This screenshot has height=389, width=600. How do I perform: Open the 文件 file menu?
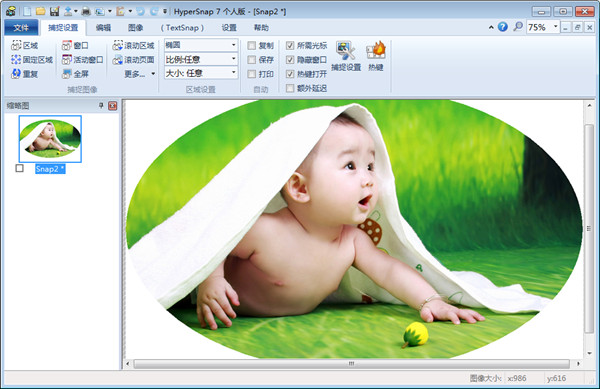[21, 28]
